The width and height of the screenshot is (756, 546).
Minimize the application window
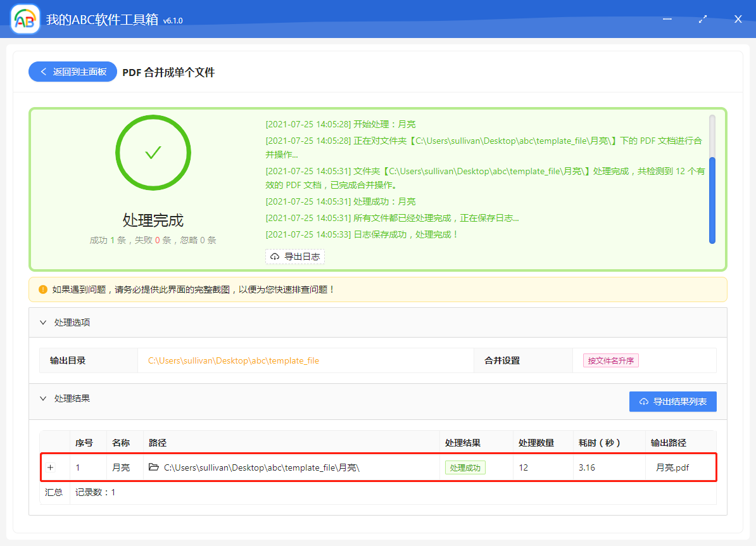pyautogui.click(x=667, y=20)
